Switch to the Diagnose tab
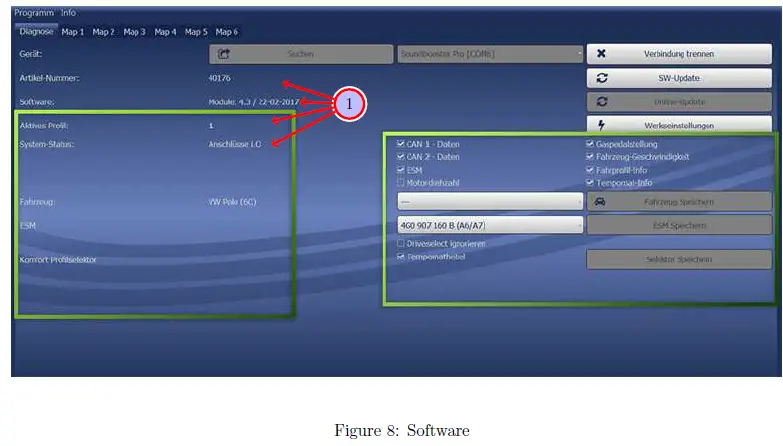Screen dimensions: 783x446 point(36,31)
